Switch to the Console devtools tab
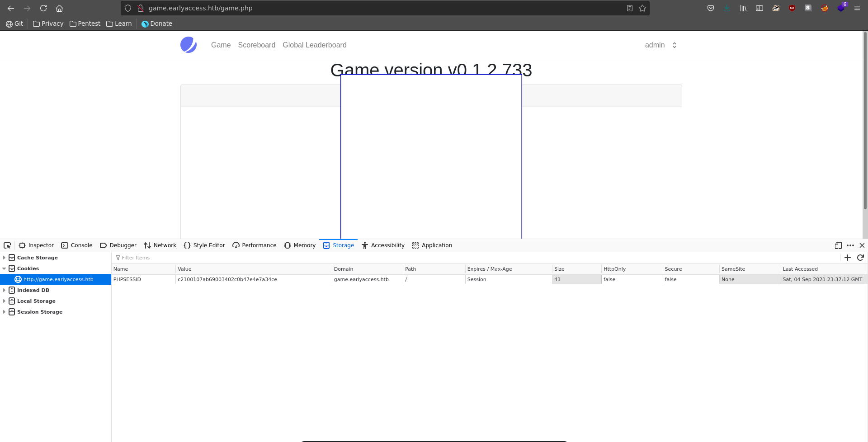868x442 pixels. point(77,245)
